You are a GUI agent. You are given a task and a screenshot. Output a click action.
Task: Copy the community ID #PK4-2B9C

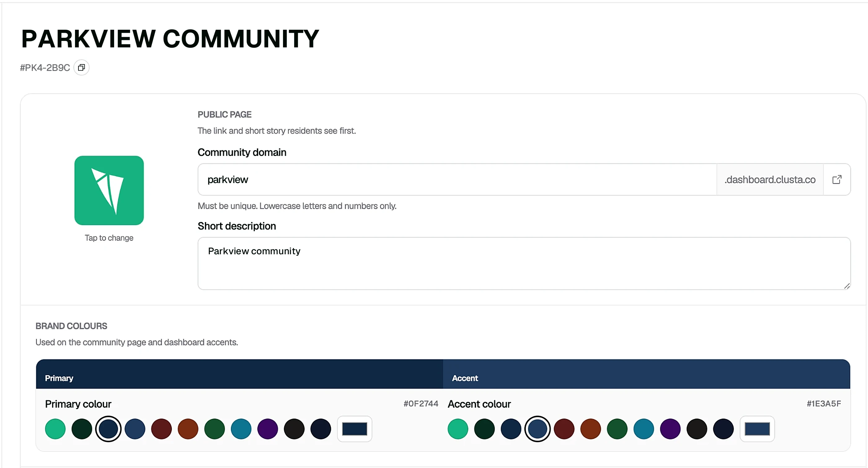81,68
